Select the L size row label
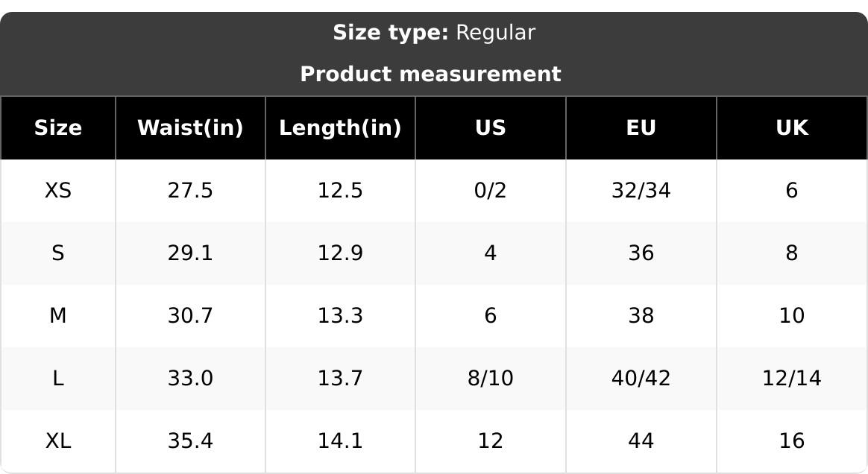 click(x=58, y=379)
